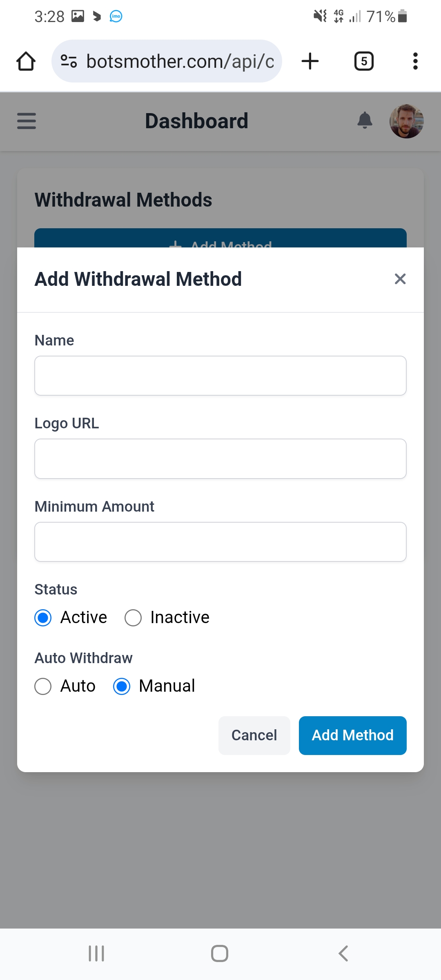Open site info icon in address bar
441x980 pixels.
(69, 61)
